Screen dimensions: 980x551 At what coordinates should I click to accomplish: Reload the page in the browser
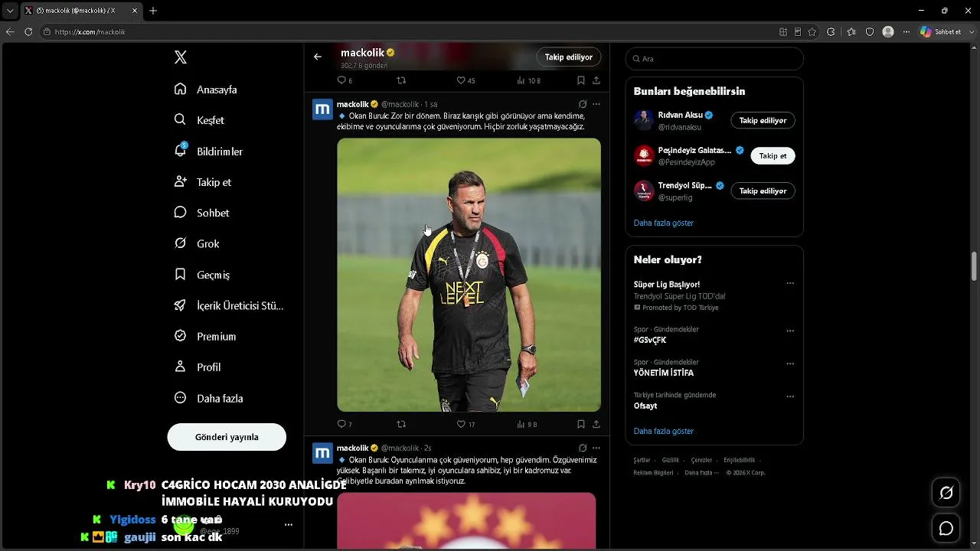point(28,31)
